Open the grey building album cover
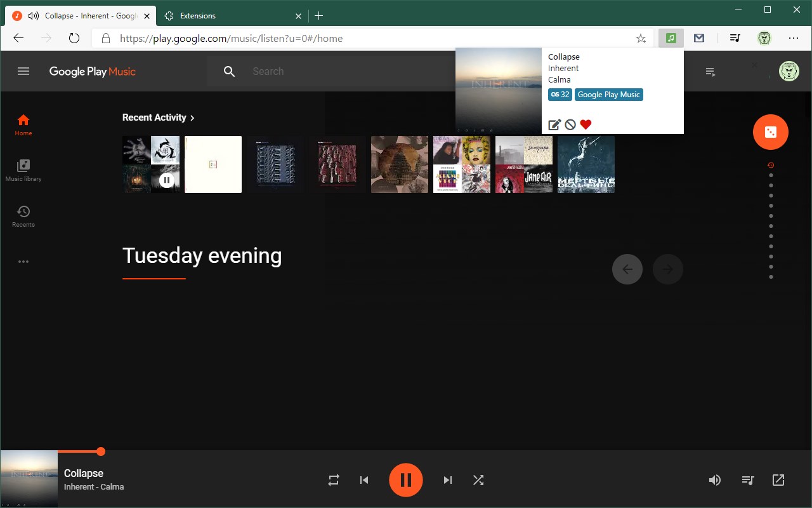This screenshot has height=508, width=812. click(275, 164)
